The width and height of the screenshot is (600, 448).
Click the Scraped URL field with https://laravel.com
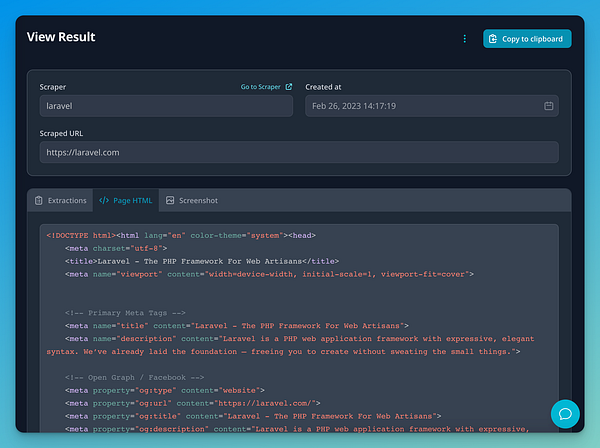click(x=299, y=152)
